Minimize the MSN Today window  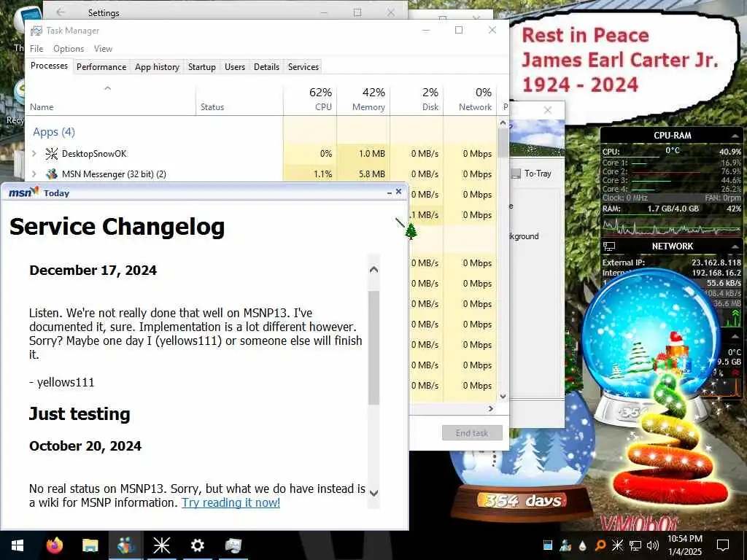(390, 192)
